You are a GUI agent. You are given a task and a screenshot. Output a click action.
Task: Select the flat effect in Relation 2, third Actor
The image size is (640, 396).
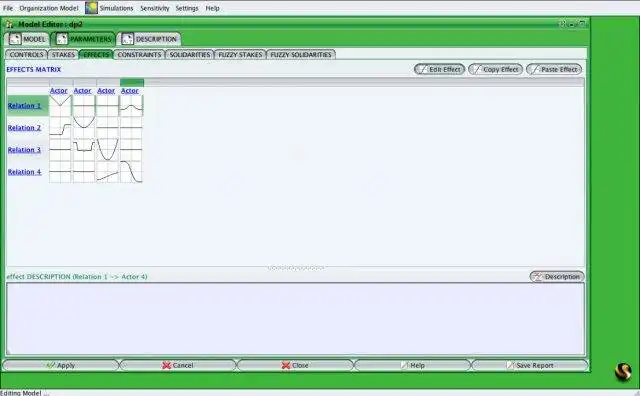107,128
